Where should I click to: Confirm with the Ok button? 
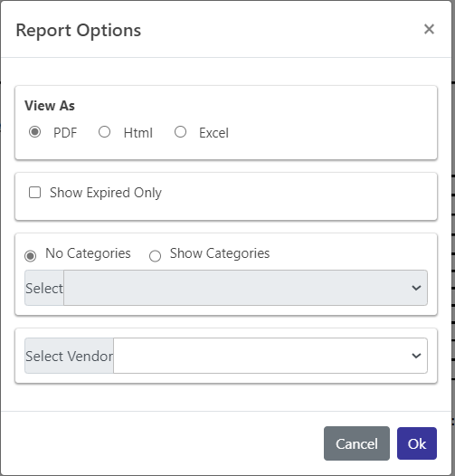tap(417, 443)
